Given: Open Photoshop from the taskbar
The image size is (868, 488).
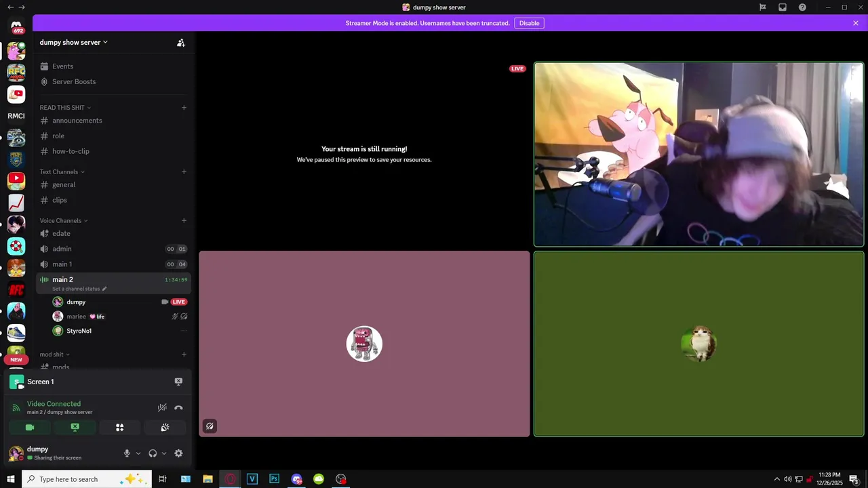Looking at the screenshot, I should point(275,479).
